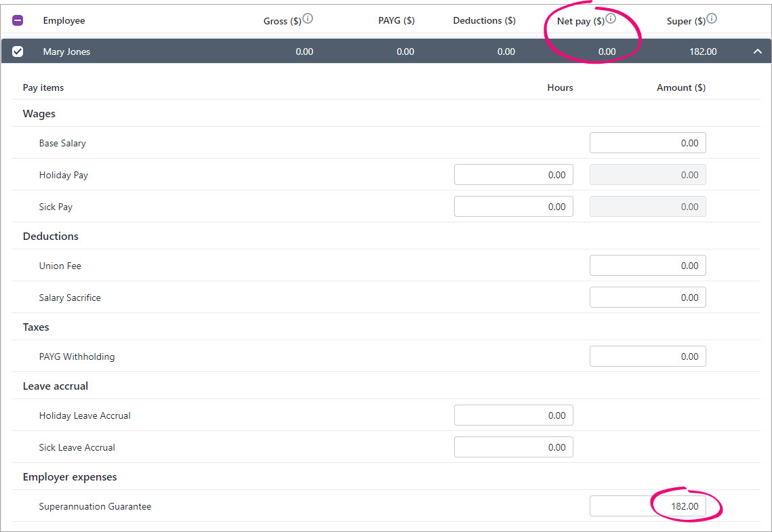Click the Holiday Pay hours field

click(x=514, y=175)
